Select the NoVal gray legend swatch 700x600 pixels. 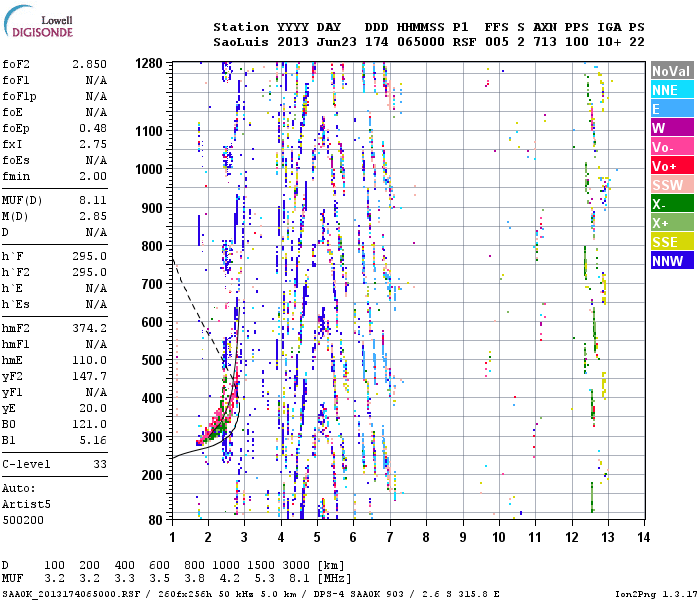click(x=672, y=71)
